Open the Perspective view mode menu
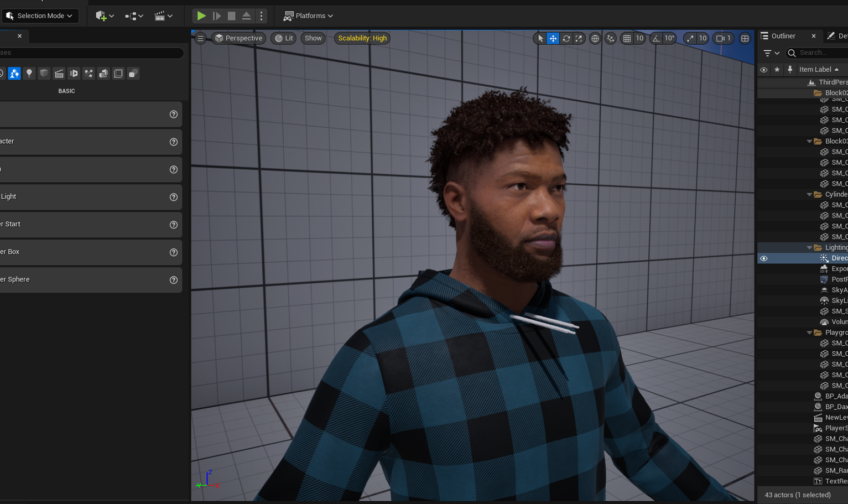Viewport: 848px width, 504px height. (238, 38)
